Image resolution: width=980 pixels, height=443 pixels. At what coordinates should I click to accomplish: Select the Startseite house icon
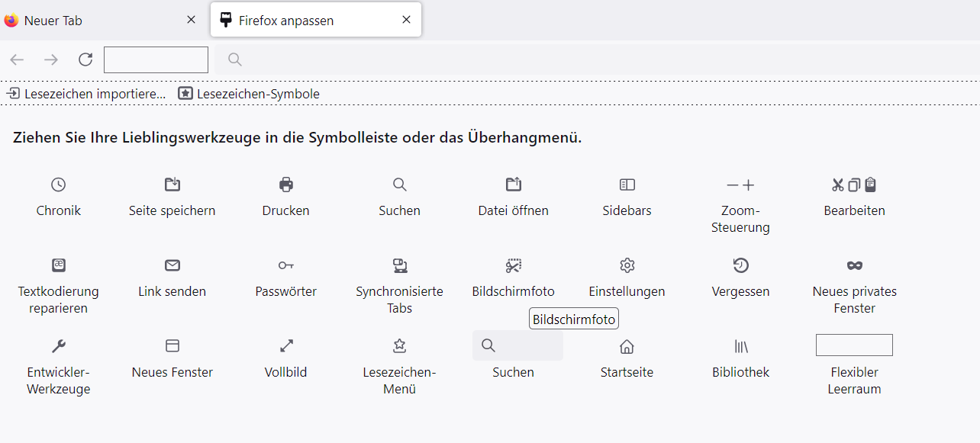tap(627, 347)
